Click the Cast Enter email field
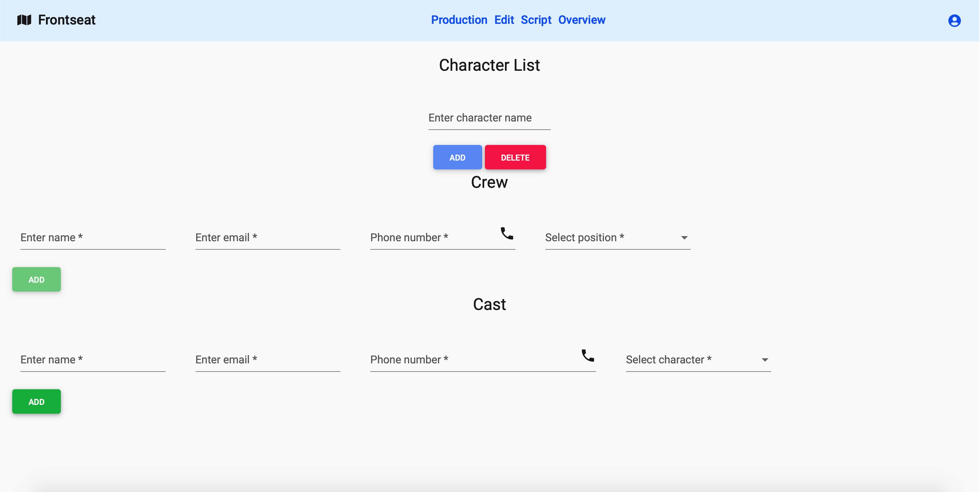 268,360
